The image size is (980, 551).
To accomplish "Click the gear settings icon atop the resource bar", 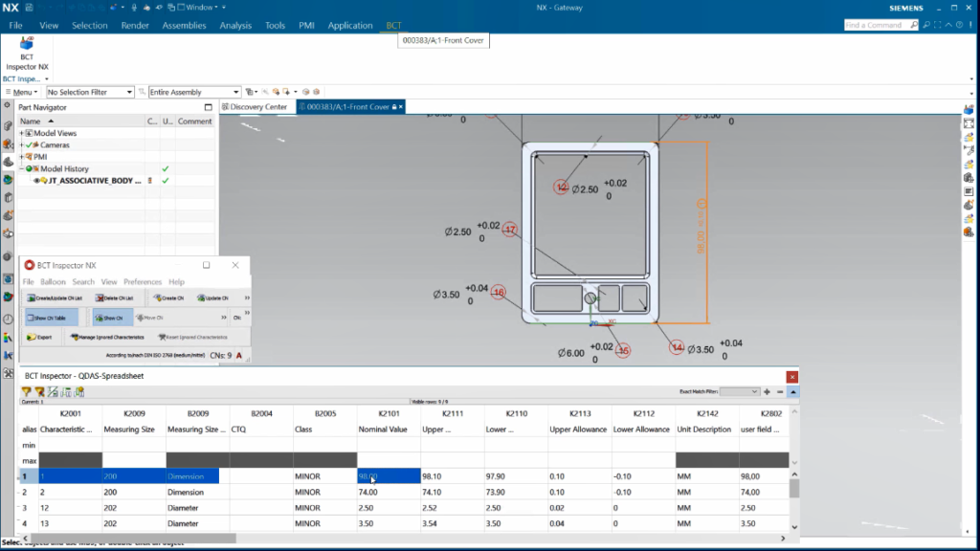I will (x=8, y=105).
